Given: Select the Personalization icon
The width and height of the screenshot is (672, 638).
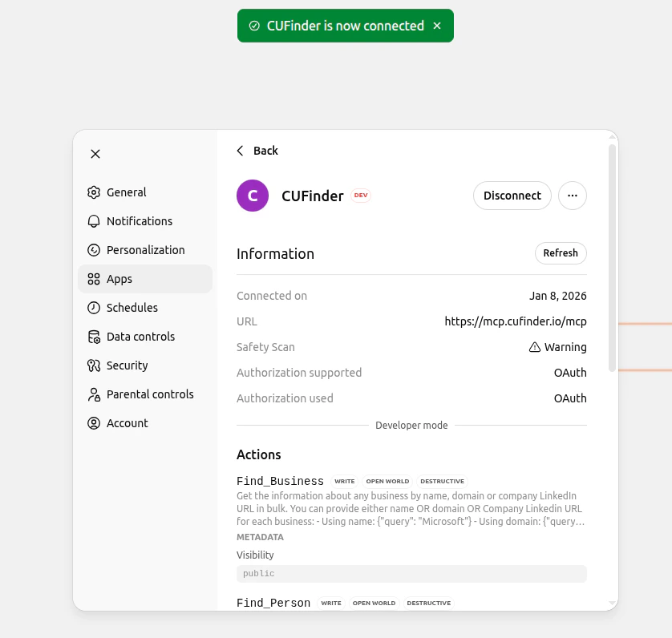Looking at the screenshot, I should 94,250.
